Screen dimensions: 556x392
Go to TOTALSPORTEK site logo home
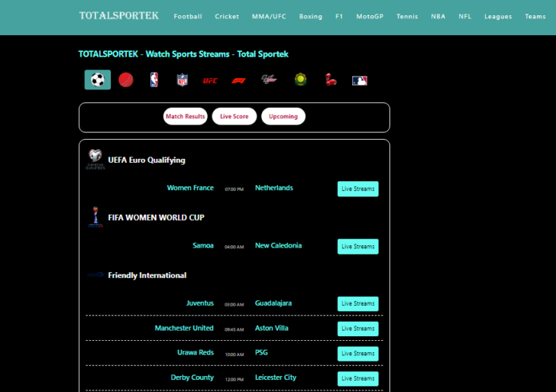pyautogui.click(x=119, y=15)
